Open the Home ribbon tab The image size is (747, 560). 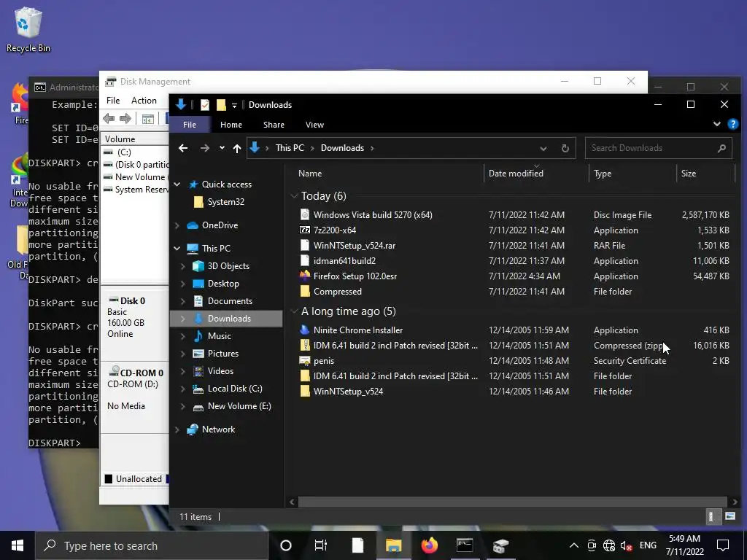coord(231,125)
